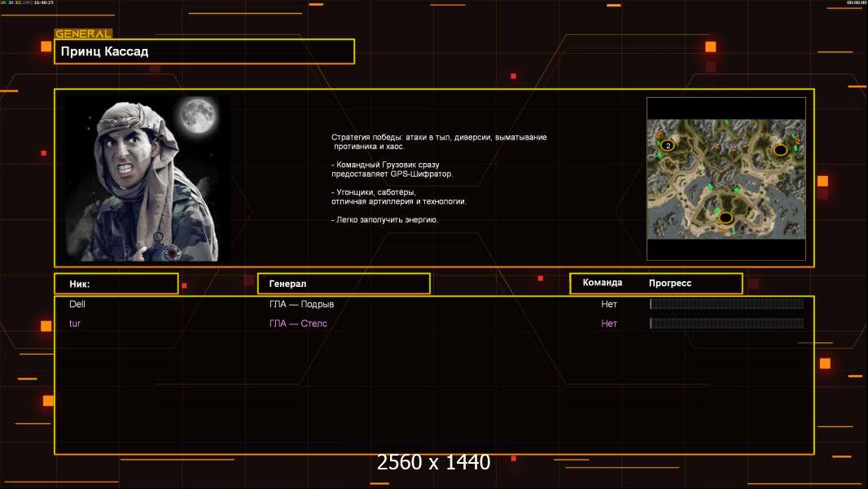The width and height of the screenshot is (868, 489).
Task: Click the timer readout at top-right corner
Action: pyautogui.click(x=856, y=3)
